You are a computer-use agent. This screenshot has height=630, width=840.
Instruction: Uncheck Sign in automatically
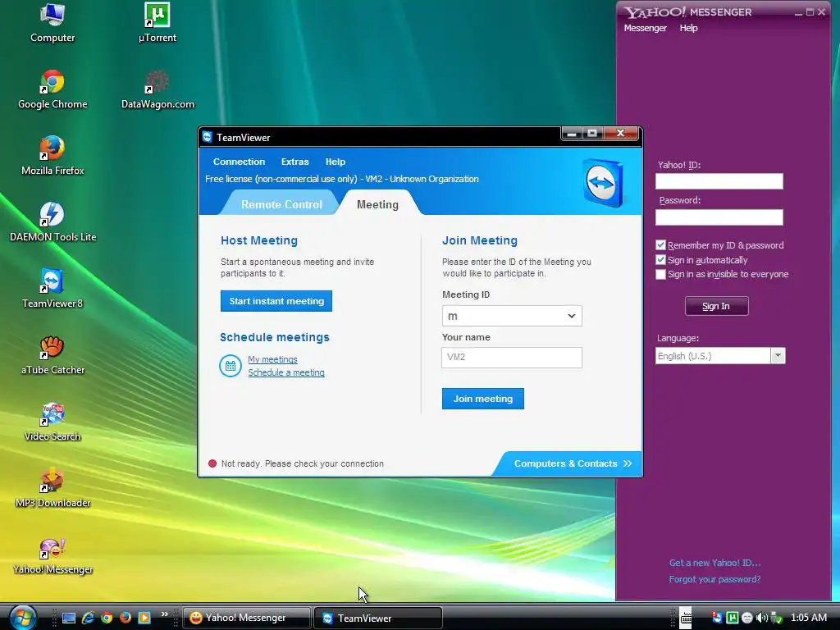click(x=660, y=260)
